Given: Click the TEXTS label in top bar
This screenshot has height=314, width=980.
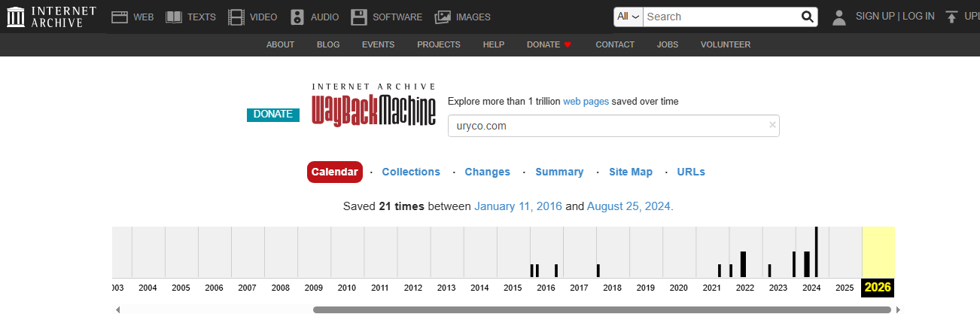Looking at the screenshot, I should coord(202,17).
